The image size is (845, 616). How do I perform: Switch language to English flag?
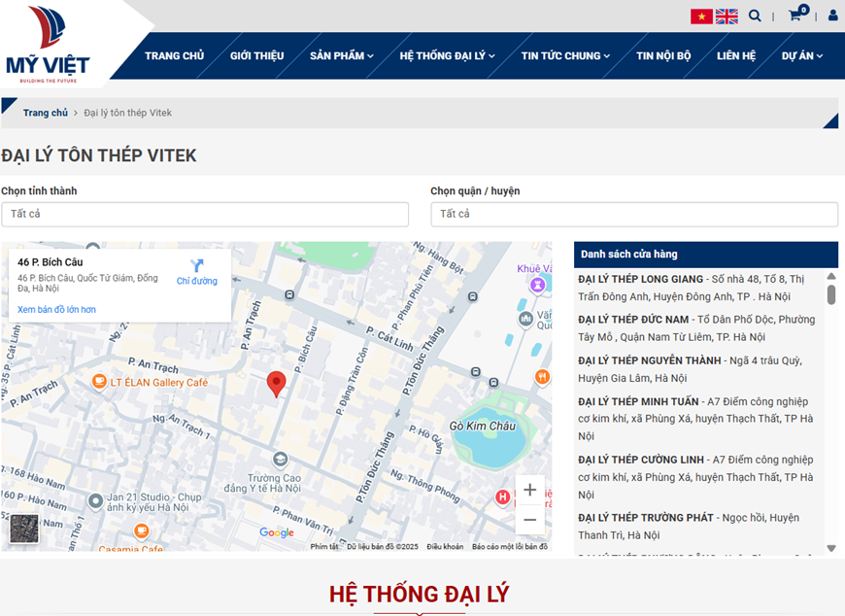(x=726, y=15)
